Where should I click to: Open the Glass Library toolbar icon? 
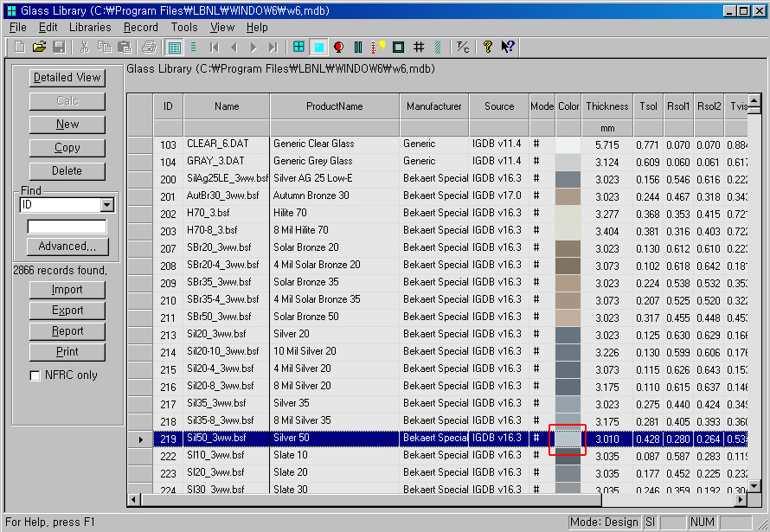318,47
